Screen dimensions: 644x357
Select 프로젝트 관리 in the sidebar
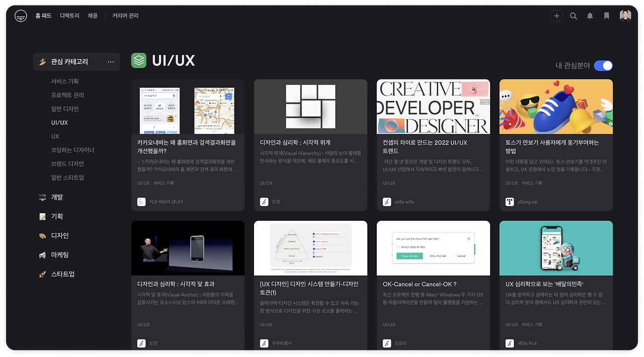point(67,95)
